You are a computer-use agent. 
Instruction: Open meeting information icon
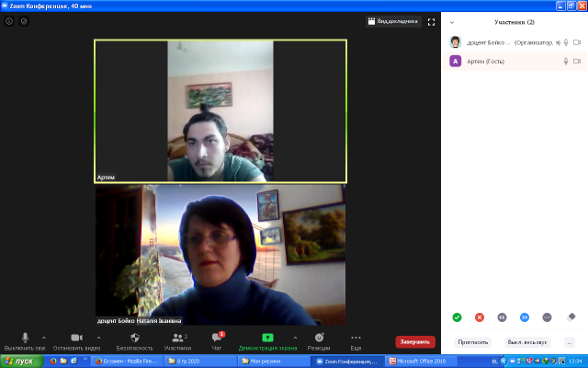tap(9, 21)
